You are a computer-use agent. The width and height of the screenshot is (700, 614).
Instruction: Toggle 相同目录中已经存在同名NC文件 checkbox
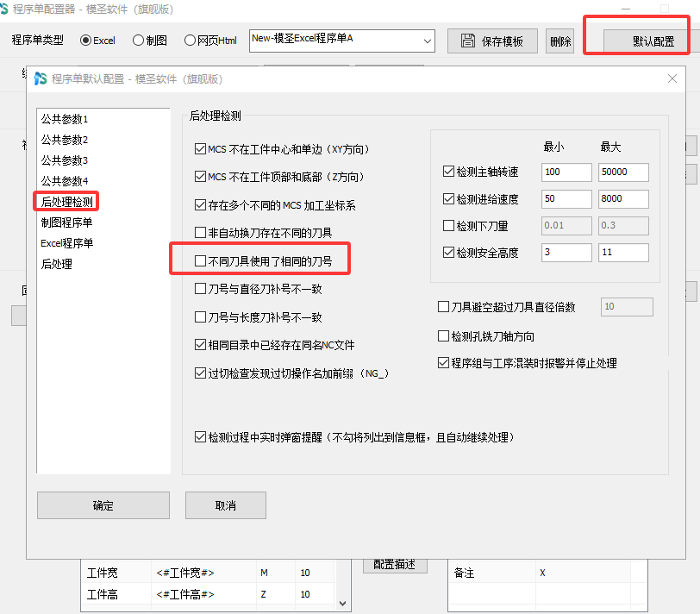click(x=200, y=345)
